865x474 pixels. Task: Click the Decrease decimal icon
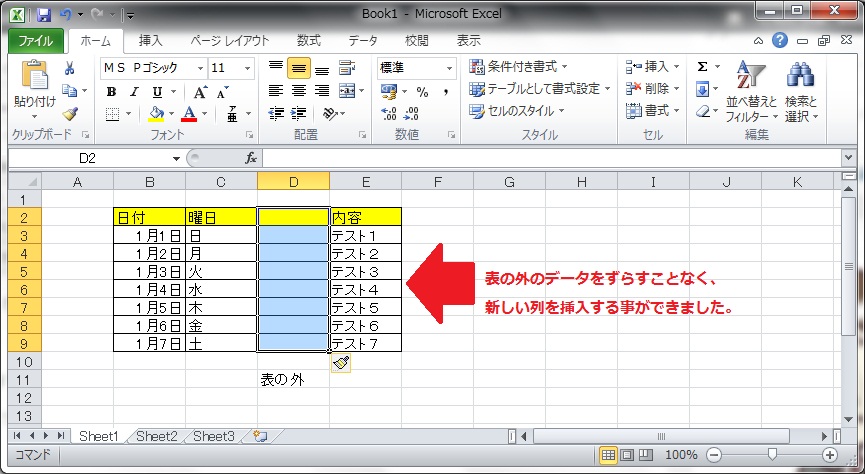pos(411,114)
